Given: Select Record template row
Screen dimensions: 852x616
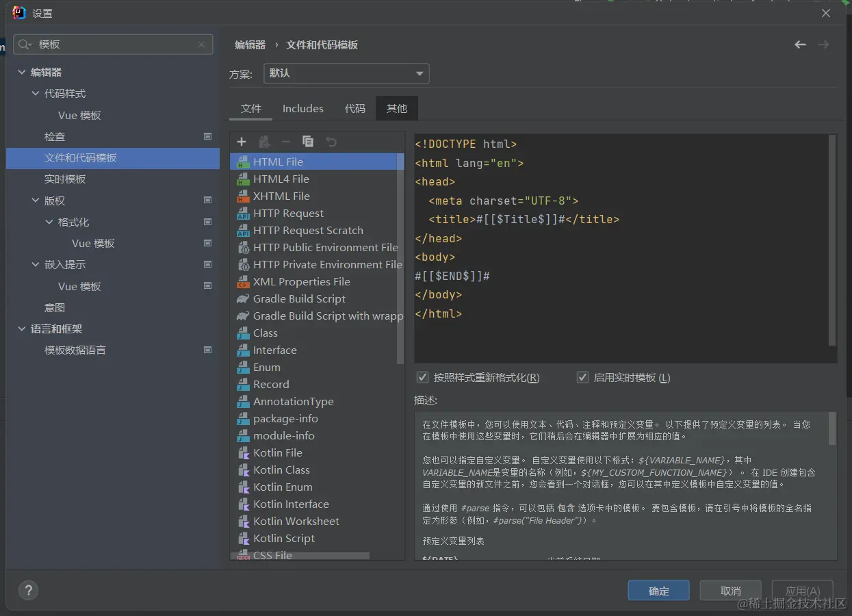Looking at the screenshot, I should [317, 385].
